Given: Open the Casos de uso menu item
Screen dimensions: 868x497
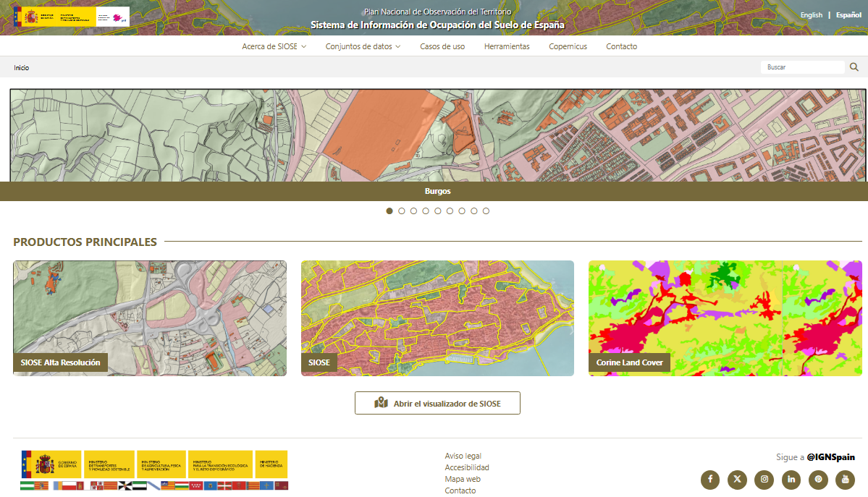Looking at the screenshot, I should 442,46.
